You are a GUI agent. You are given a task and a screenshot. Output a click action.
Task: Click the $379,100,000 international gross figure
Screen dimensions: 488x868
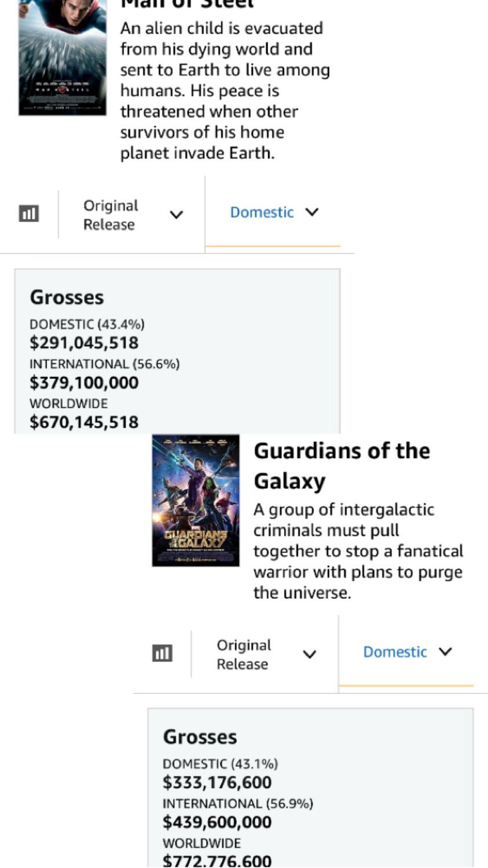pos(85,382)
